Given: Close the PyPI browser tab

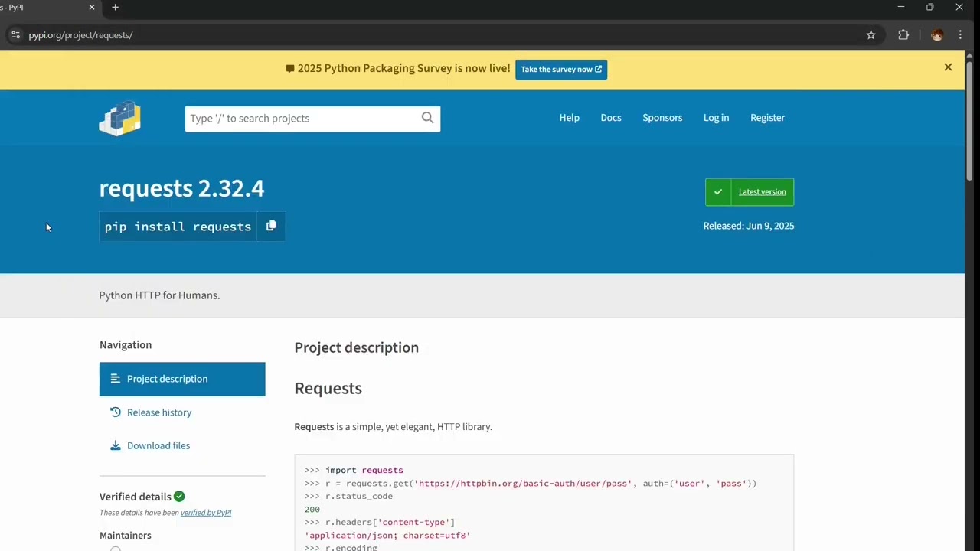Looking at the screenshot, I should pyautogui.click(x=92, y=8).
